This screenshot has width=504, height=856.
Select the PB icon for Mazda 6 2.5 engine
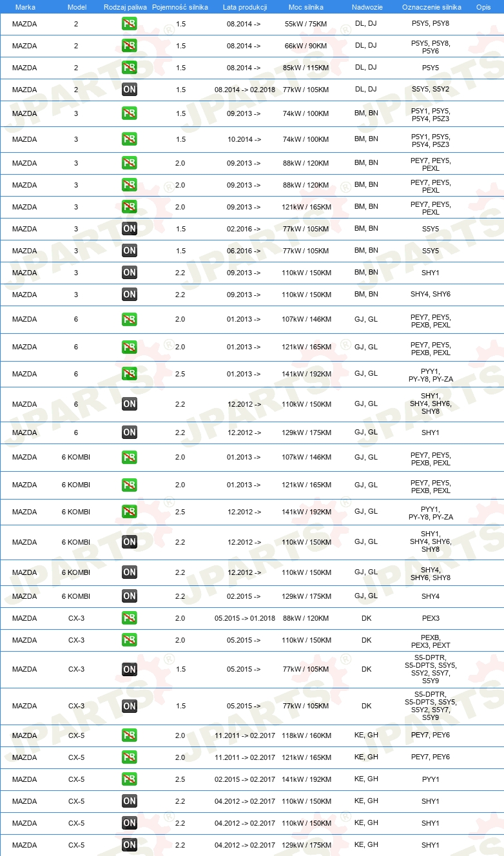click(x=130, y=374)
